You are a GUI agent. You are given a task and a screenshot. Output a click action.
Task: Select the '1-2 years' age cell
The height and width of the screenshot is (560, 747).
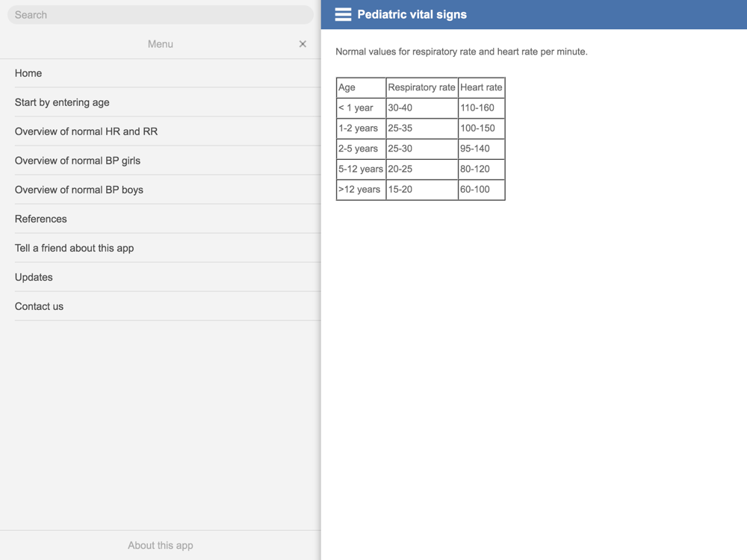[361, 128]
